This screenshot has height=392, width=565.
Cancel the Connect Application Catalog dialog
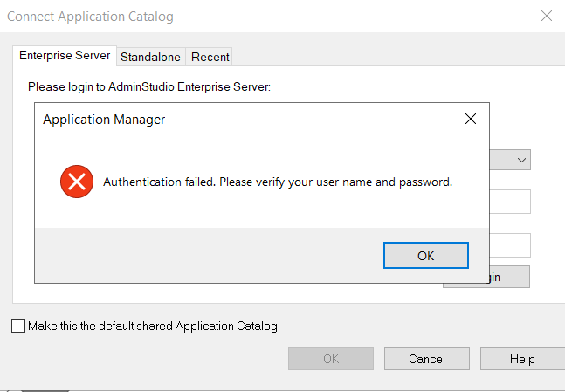pyautogui.click(x=427, y=359)
